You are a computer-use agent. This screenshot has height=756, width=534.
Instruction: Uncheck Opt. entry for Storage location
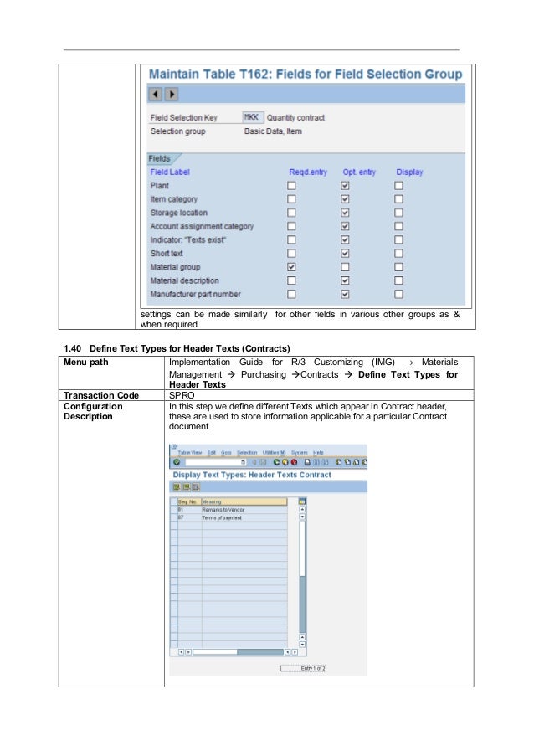tap(345, 213)
